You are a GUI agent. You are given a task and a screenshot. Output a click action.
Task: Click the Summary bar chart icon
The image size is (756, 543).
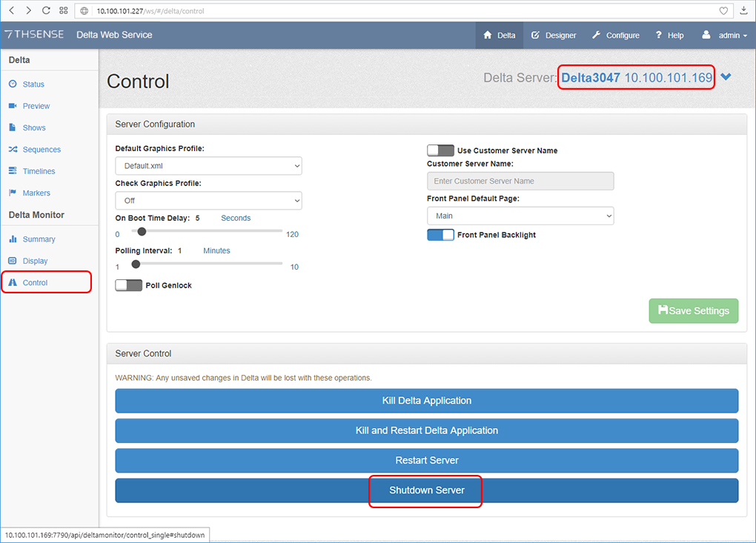(13, 239)
